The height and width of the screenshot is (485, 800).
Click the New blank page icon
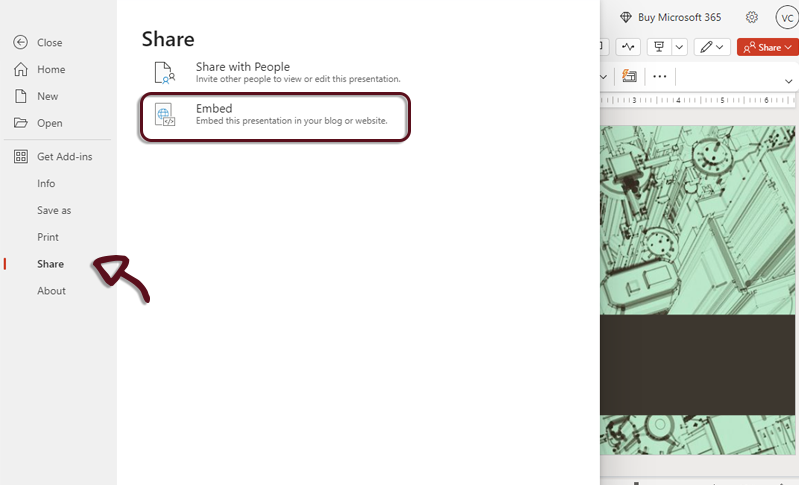point(20,96)
